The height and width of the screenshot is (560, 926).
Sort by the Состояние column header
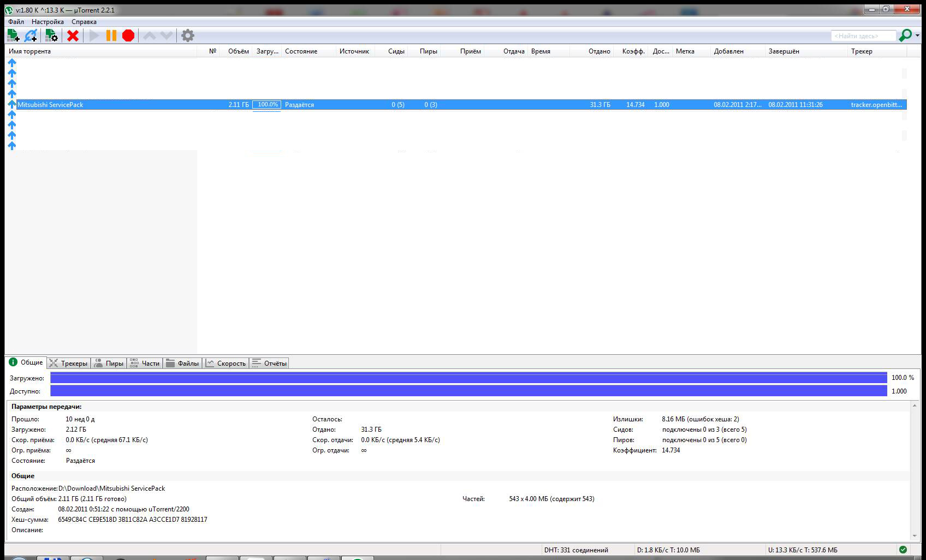(x=301, y=51)
